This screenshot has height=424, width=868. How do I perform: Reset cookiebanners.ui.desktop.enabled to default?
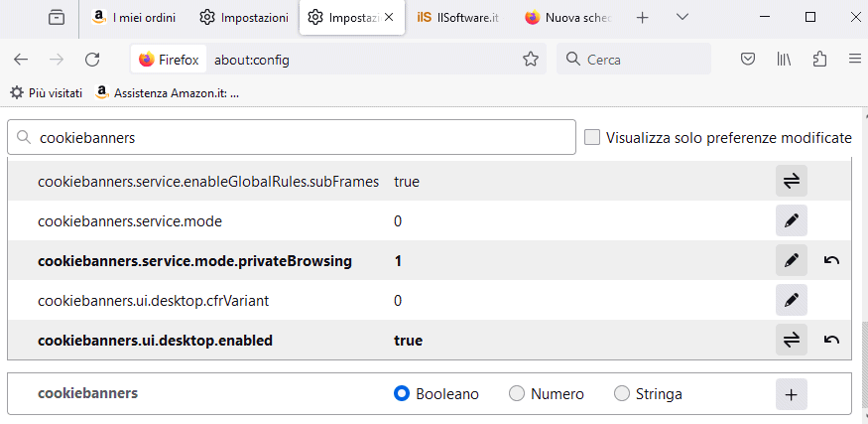[x=831, y=340]
